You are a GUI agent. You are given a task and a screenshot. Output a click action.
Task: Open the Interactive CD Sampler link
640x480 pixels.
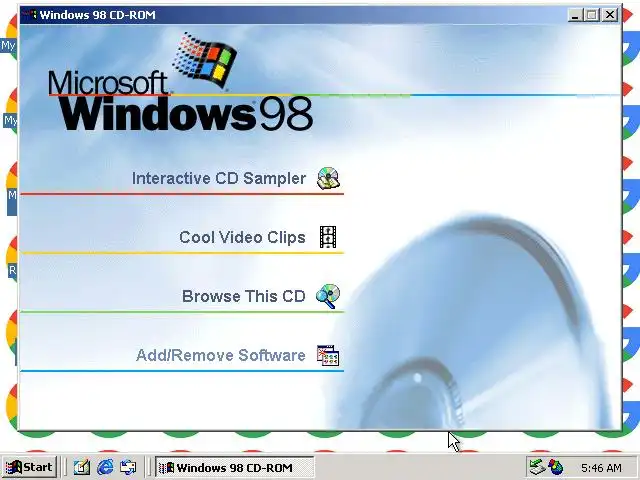(x=218, y=179)
